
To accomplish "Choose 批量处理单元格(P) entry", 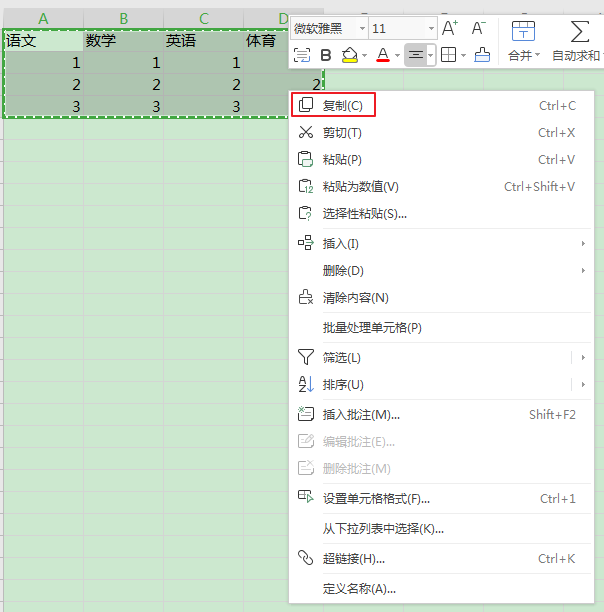I will coord(441,327).
